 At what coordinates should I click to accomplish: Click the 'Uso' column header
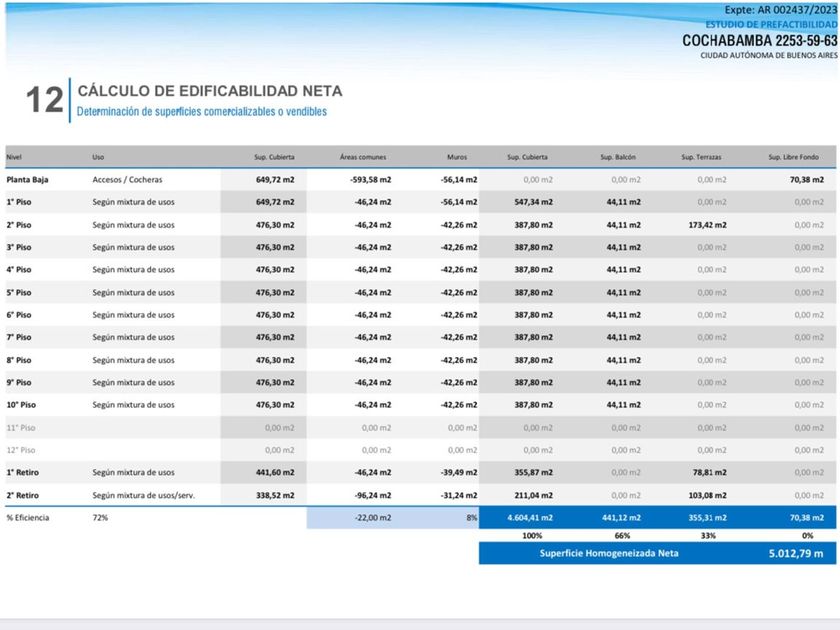98,157
